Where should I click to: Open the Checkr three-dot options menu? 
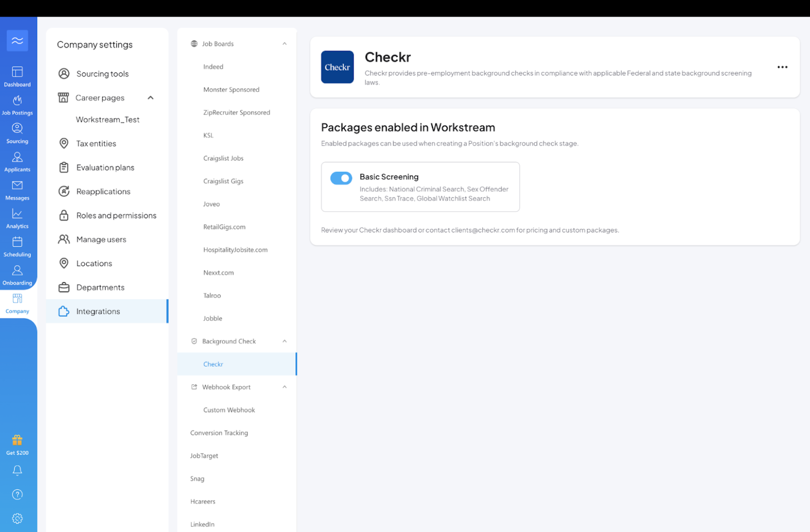point(782,67)
